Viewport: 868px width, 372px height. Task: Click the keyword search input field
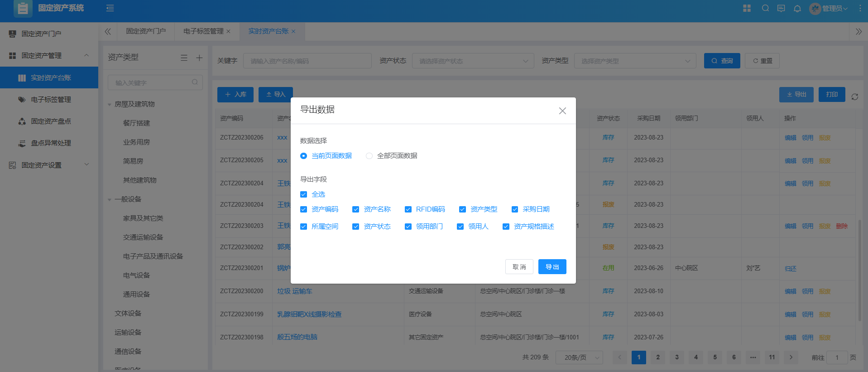coord(307,61)
